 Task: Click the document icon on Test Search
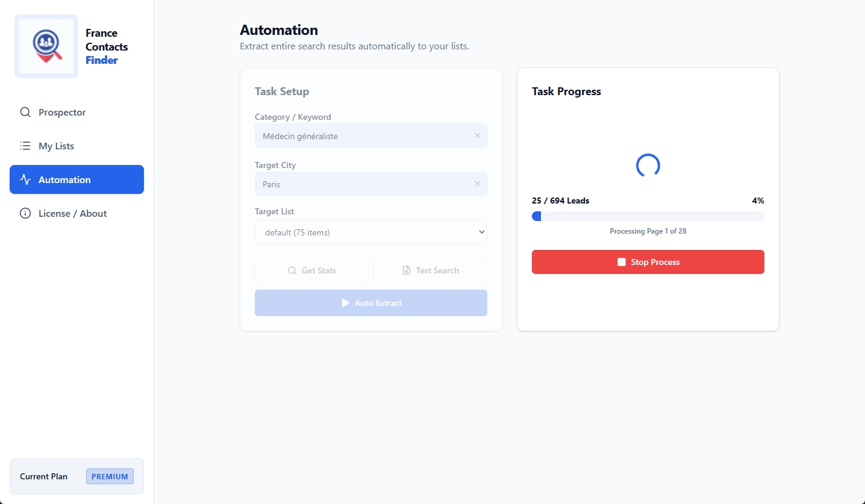pyautogui.click(x=406, y=270)
